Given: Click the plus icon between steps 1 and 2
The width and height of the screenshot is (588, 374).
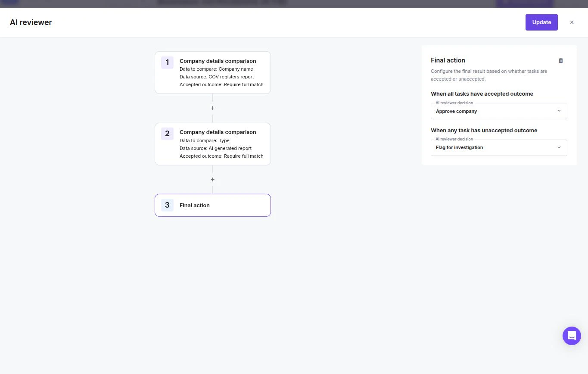Looking at the screenshot, I should 212,108.
